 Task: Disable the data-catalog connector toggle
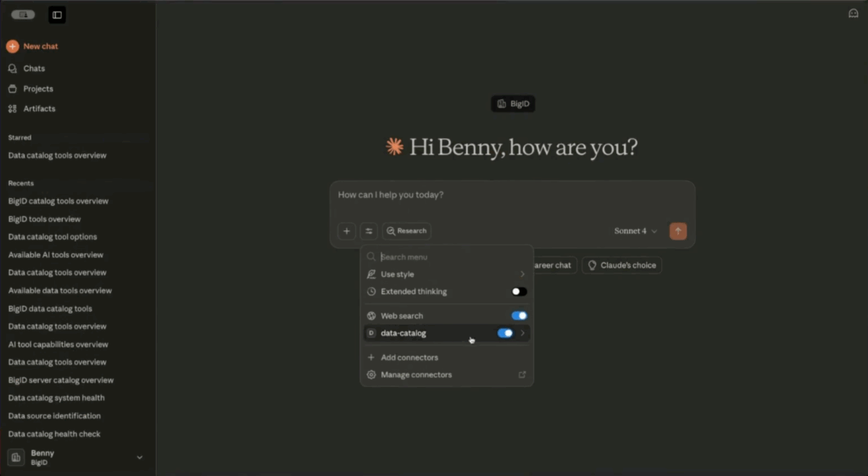click(x=505, y=333)
